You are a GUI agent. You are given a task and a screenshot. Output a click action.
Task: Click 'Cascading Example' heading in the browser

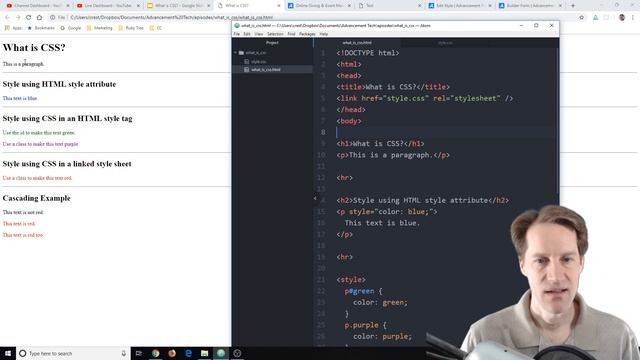point(36,198)
